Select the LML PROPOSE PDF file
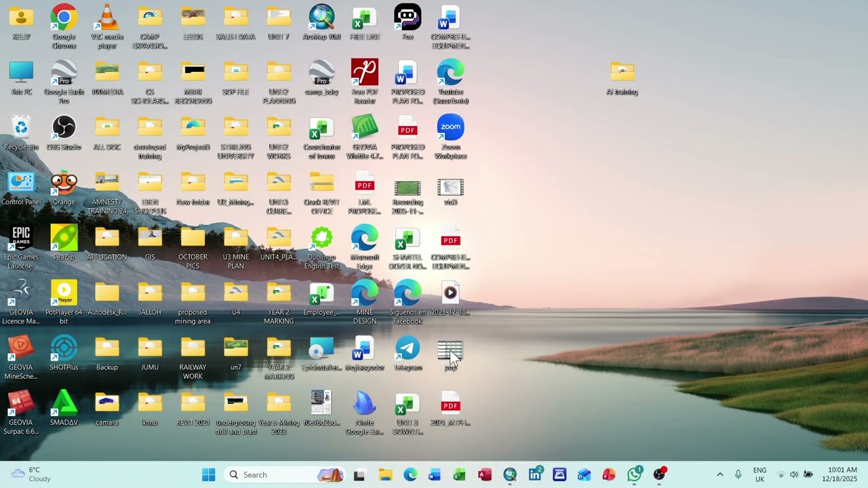The width and height of the screenshot is (868, 488). (x=365, y=192)
